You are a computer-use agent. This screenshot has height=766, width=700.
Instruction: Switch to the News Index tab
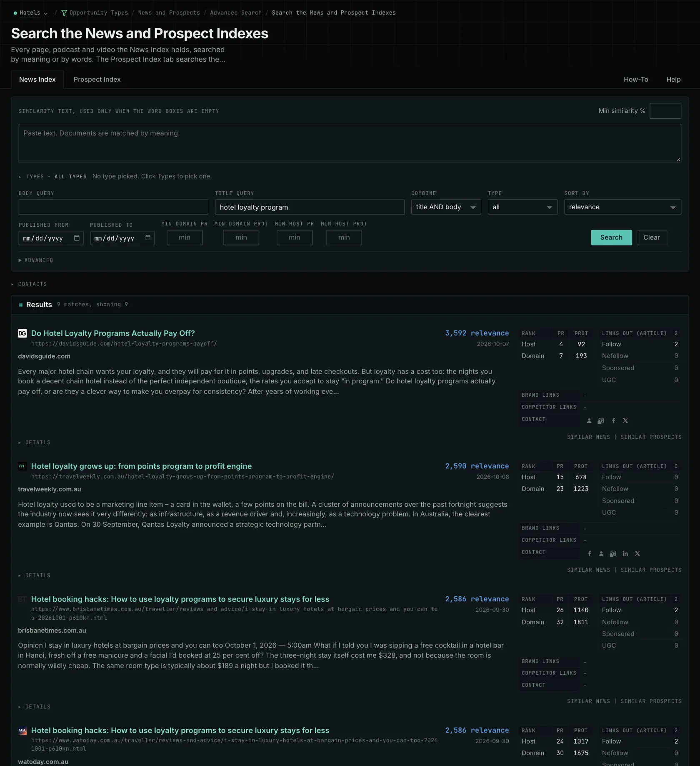coord(37,80)
